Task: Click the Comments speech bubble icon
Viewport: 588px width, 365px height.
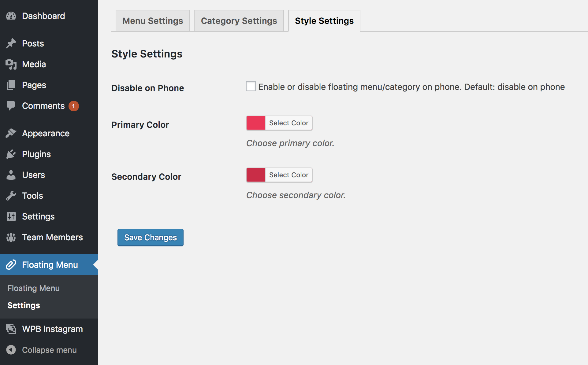Action: tap(11, 106)
